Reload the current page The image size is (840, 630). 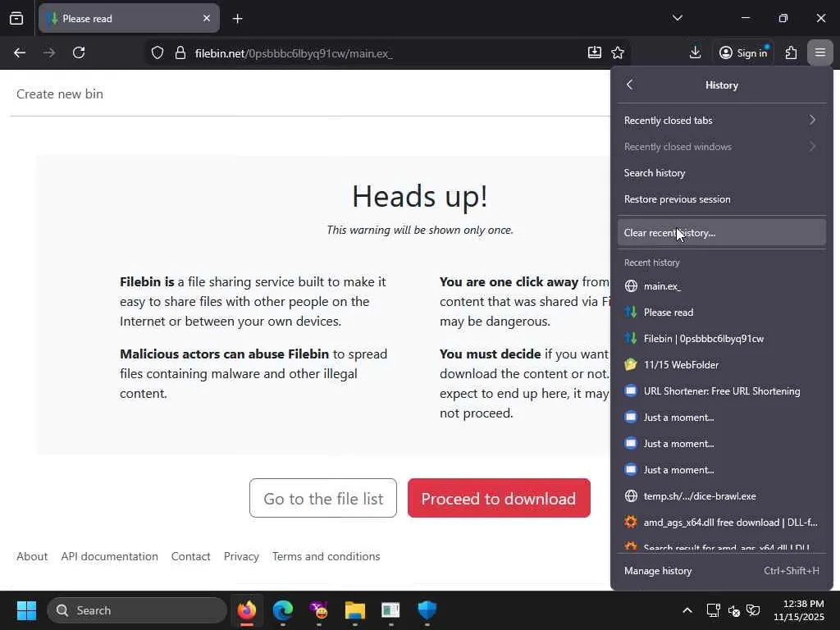pos(79,52)
